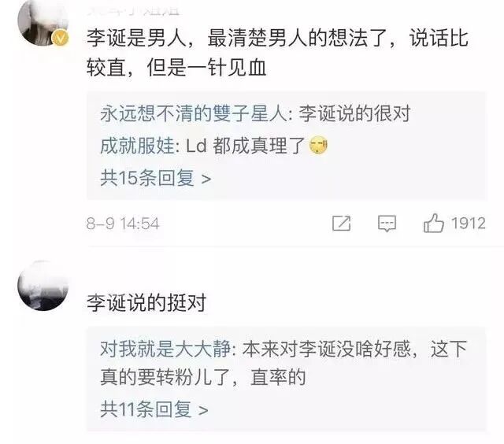Screen dimensions: 504x444
Task: Like the comment with 1912 likes
Action: (x=434, y=223)
